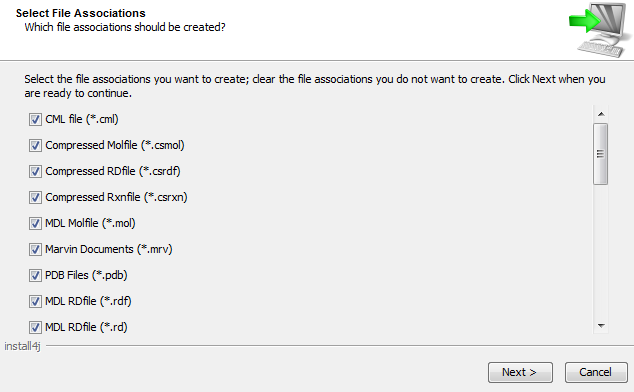Click Next to continue installation
This screenshot has height=392, width=634.
[x=520, y=372]
